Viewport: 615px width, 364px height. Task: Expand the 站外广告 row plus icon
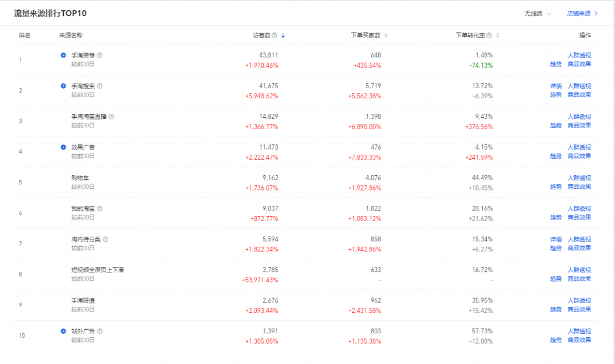pos(63,331)
